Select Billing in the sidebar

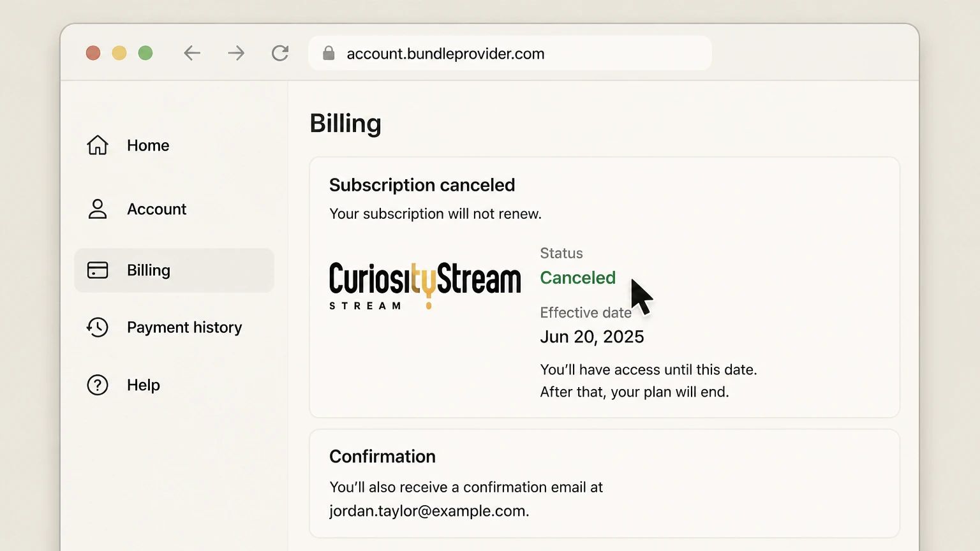pyautogui.click(x=174, y=270)
